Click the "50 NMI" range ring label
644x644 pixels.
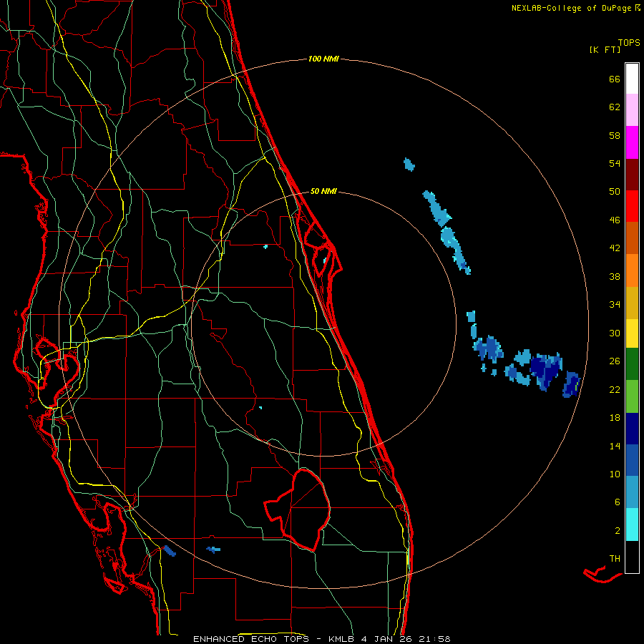pyautogui.click(x=323, y=191)
